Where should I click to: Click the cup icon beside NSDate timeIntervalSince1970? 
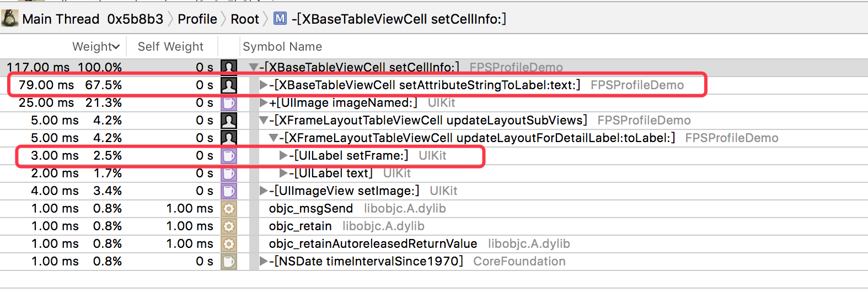pyautogui.click(x=229, y=262)
